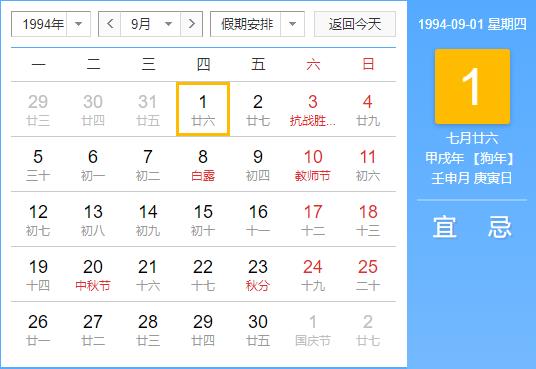Click the 宜 label in side panel
536x369 pixels.
point(444,227)
